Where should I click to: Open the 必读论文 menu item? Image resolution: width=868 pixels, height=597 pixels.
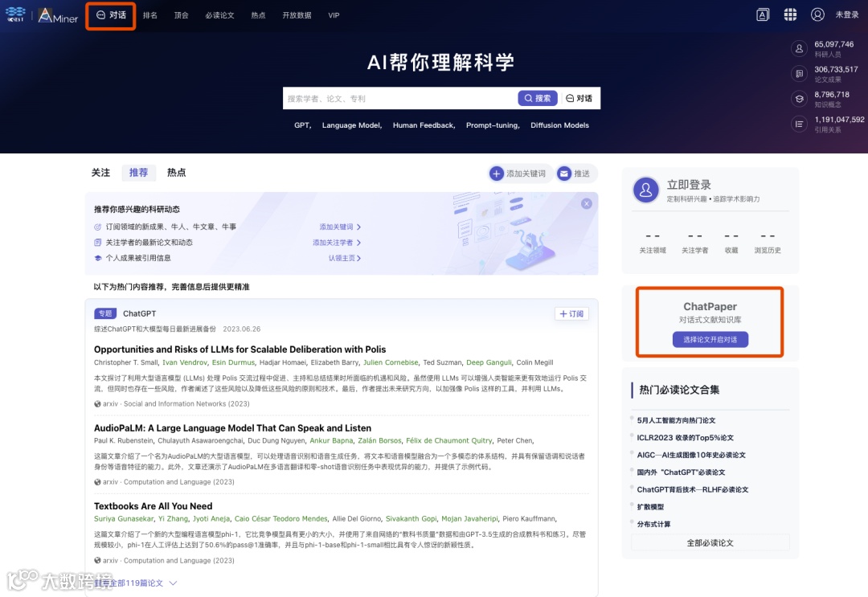(x=219, y=15)
